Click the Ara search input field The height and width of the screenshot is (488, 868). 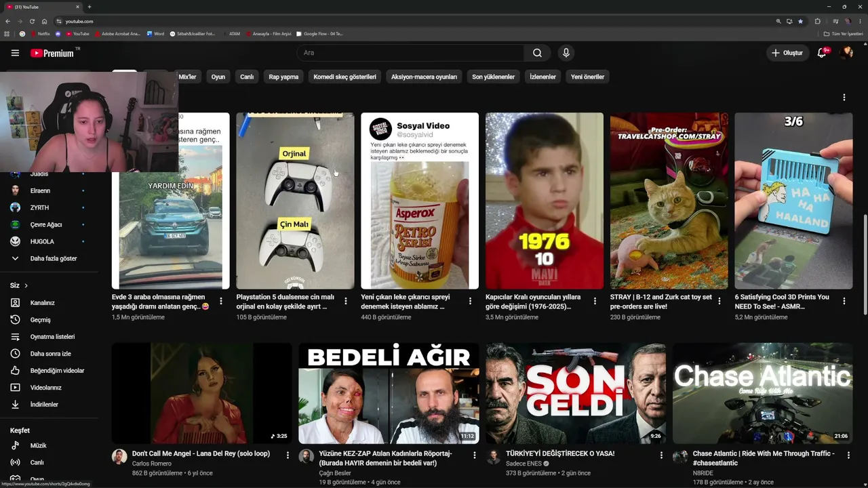(410, 53)
